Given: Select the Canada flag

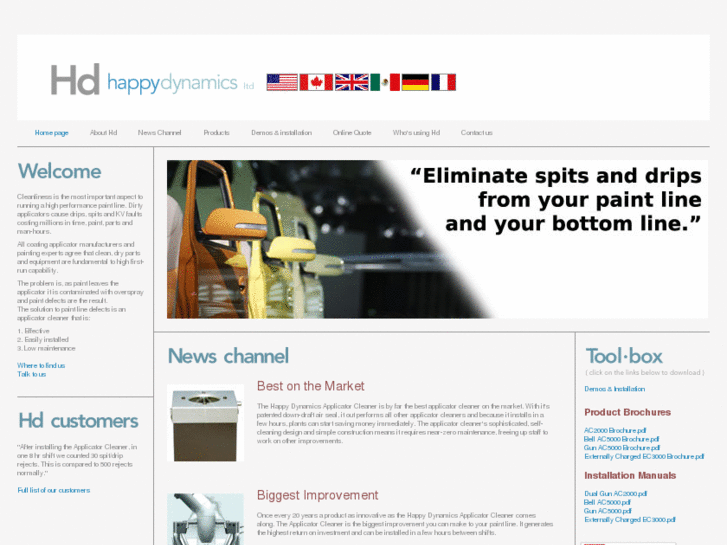Looking at the screenshot, I should click(316, 82).
